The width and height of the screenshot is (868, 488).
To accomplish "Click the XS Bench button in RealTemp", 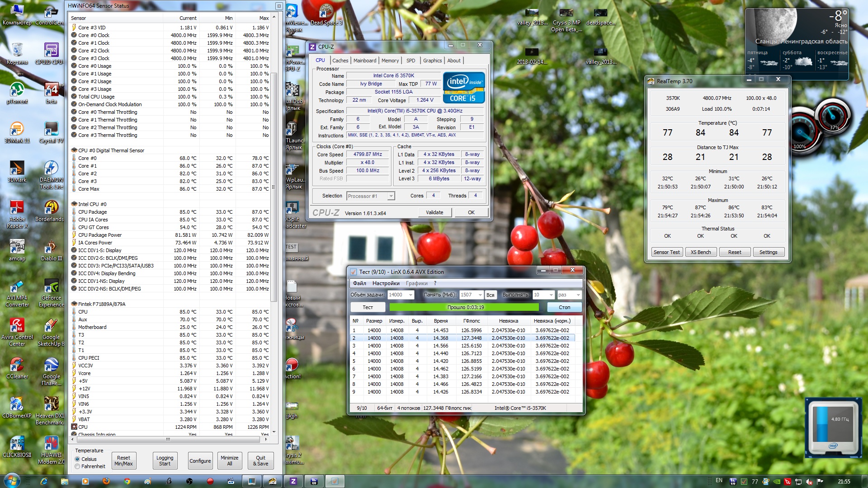I will [700, 252].
